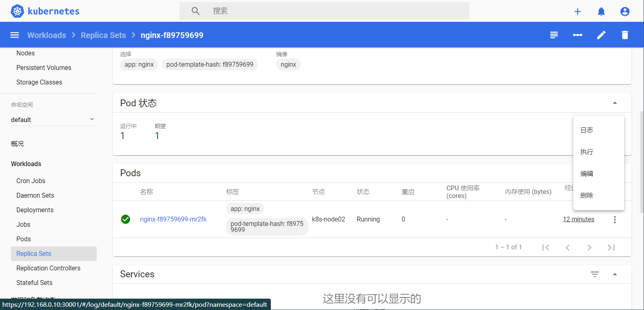
Task: Click the Services filter icon
Action: coord(595,274)
